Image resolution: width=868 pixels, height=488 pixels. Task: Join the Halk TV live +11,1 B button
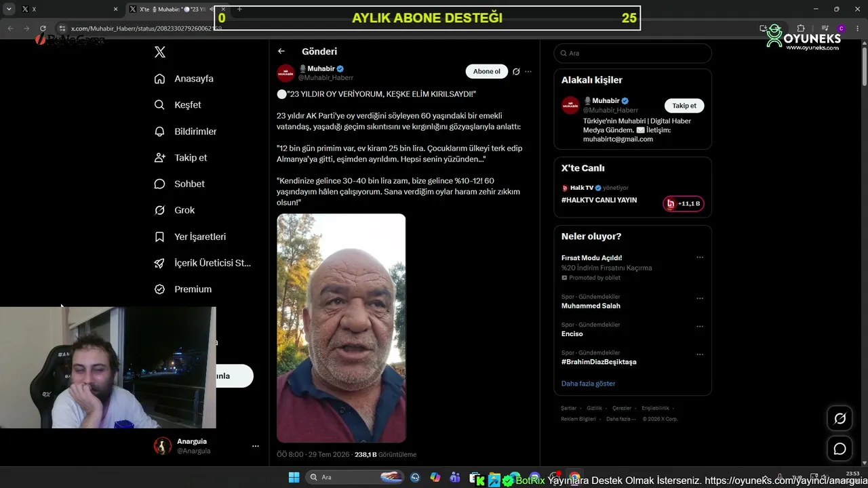[684, 203]
